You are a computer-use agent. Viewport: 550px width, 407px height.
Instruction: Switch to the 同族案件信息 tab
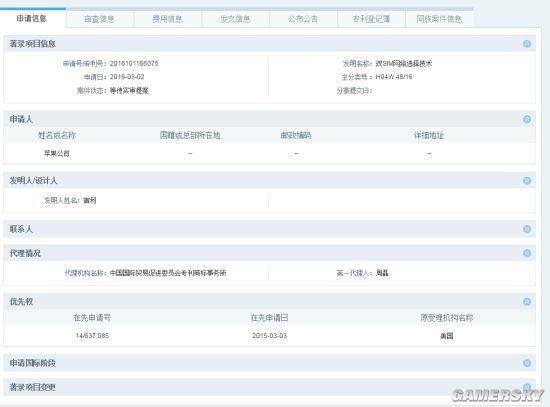[439, 19]
